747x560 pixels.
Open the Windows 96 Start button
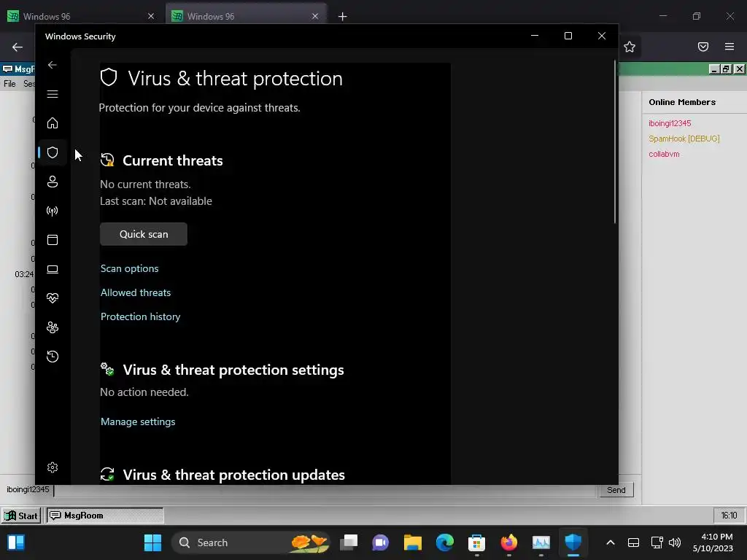click(x=21, y=516)
